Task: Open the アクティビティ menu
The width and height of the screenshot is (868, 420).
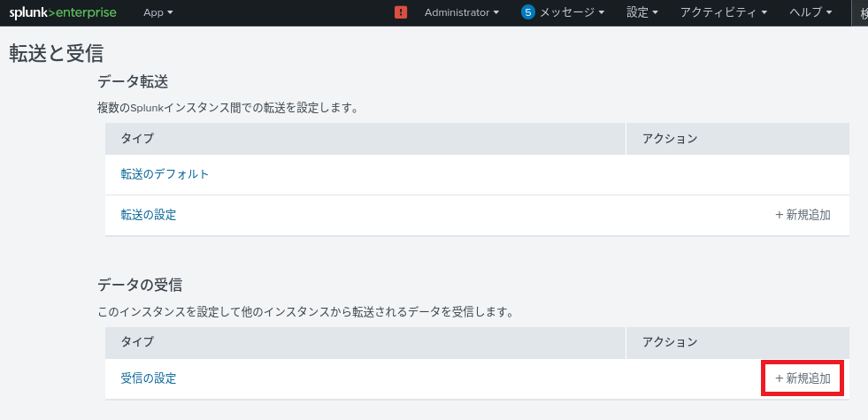Action: pyautogui.click(x=724, y=12)
